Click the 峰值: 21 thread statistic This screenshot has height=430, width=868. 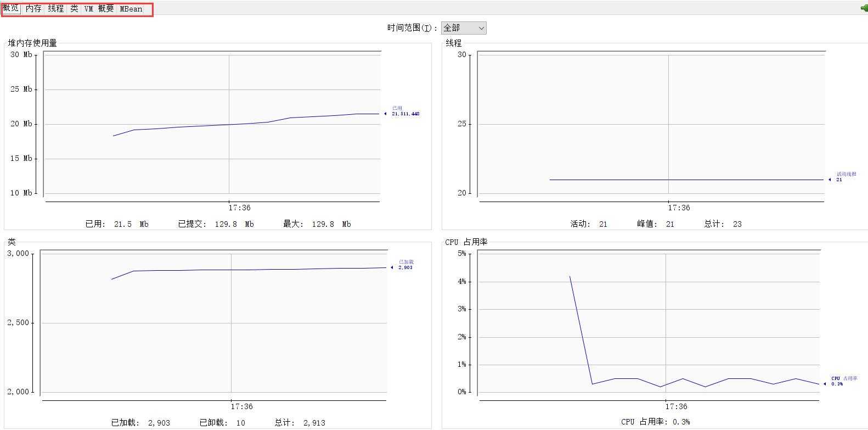coord(656,224)
